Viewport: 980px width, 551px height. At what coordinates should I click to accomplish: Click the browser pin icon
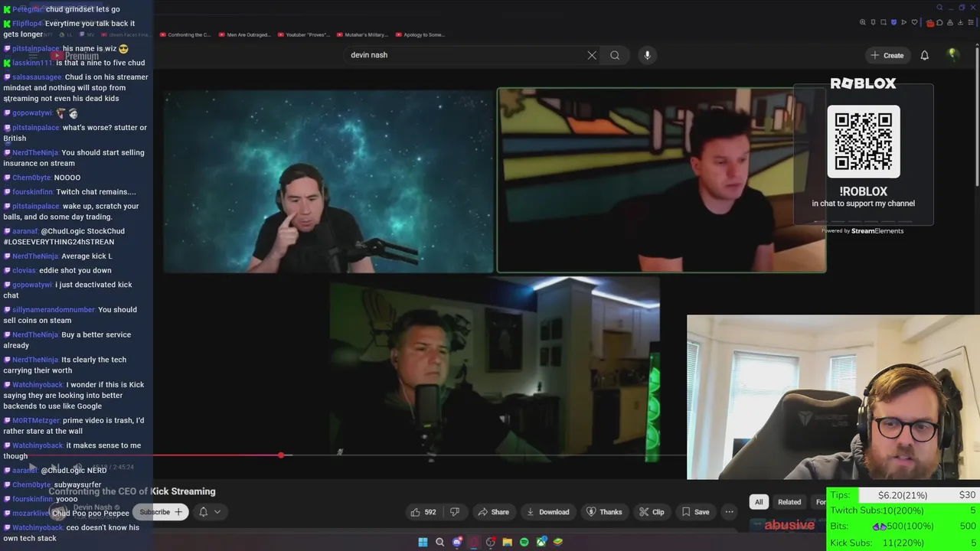(873, 22)
